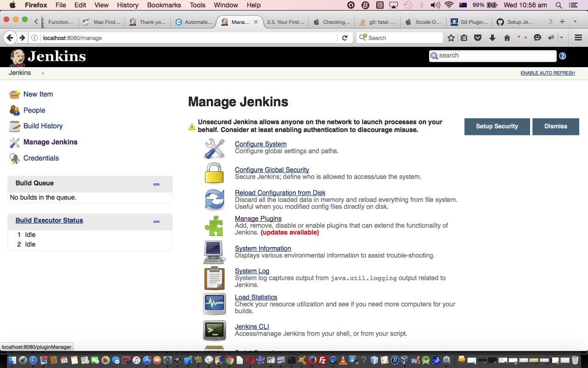Open a new tab with plus button
The width and height of the screenshot is (588, 368).
562,22
